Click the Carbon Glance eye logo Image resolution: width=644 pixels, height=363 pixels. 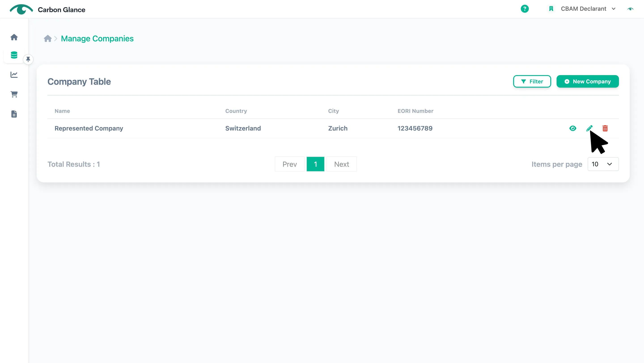click(21, 9)
